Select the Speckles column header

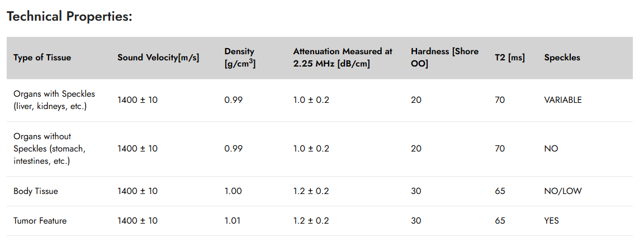pyautogui.click(x=562, y=58)
